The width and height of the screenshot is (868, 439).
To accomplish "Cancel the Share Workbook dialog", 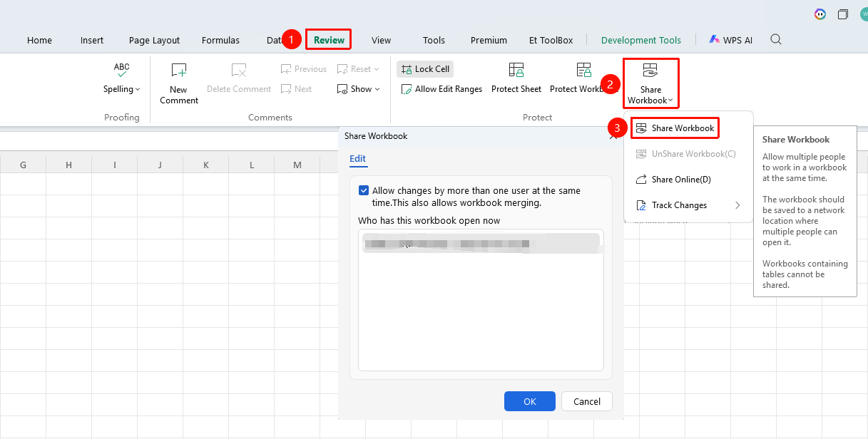I will [x=587, y=401].
